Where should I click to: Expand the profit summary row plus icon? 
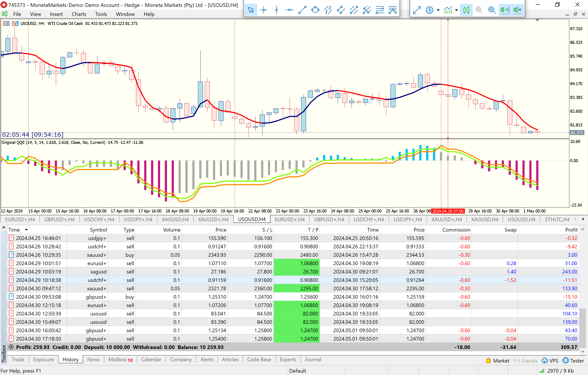point(11,347)
